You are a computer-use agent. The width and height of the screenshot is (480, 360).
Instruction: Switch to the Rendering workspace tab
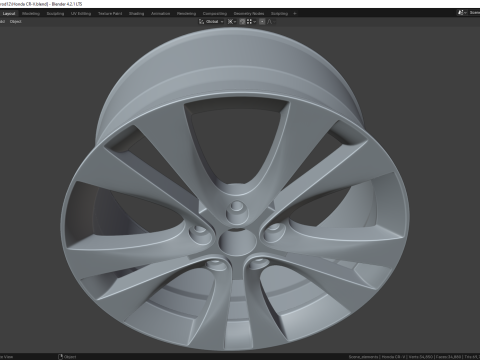[187, 14]
